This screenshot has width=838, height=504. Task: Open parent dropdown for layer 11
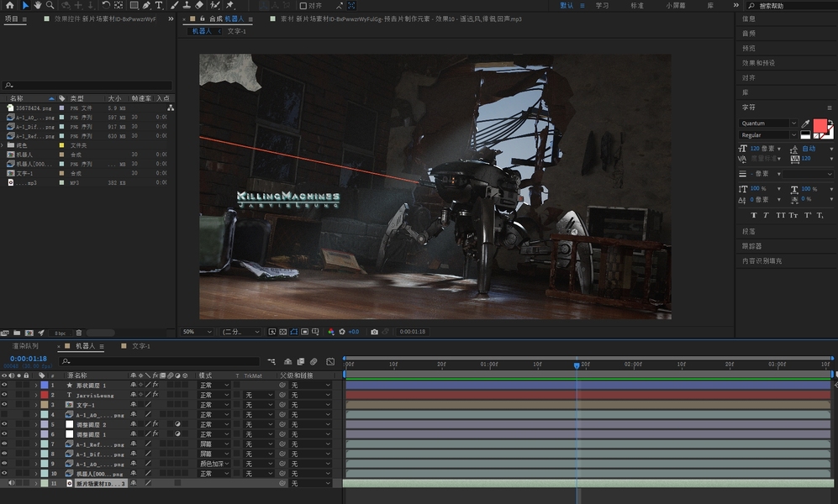click(x=310, y=483)
